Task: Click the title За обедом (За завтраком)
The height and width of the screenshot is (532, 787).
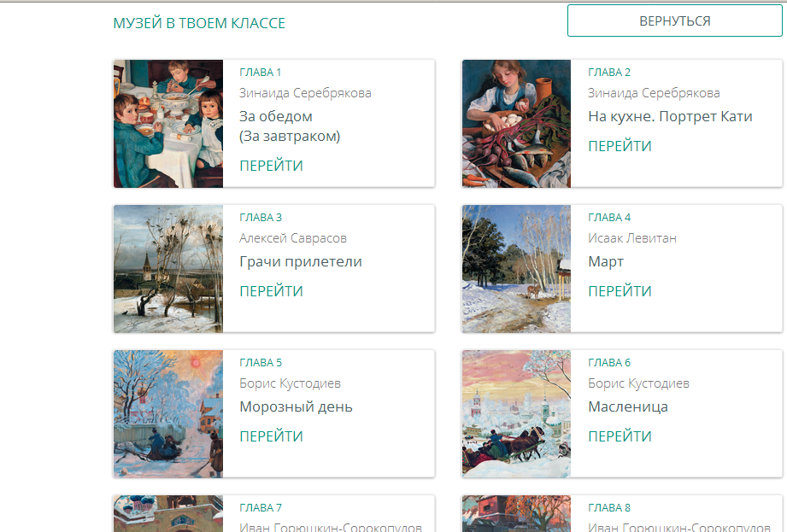Action: click(289, 126)
